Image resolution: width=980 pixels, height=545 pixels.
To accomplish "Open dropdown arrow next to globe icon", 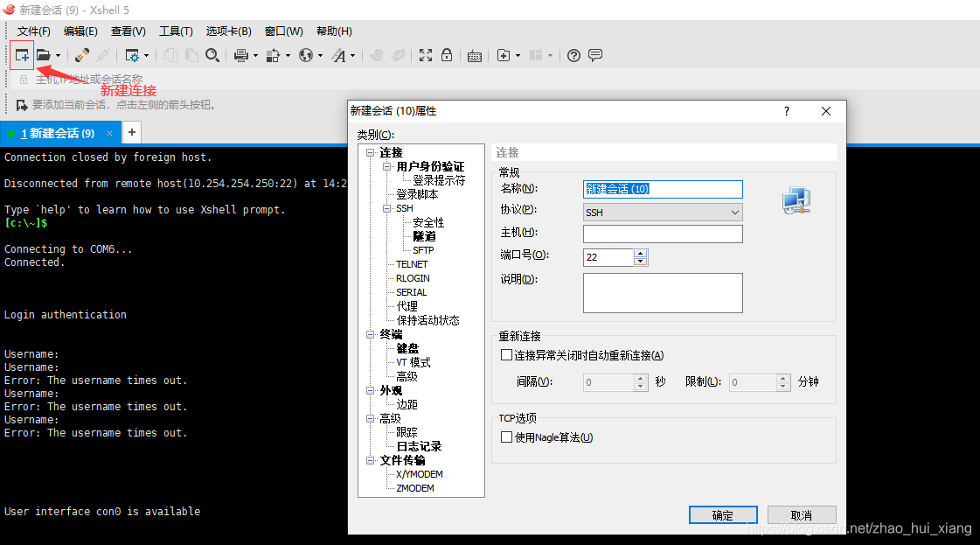I will click(x=320, y=56).
